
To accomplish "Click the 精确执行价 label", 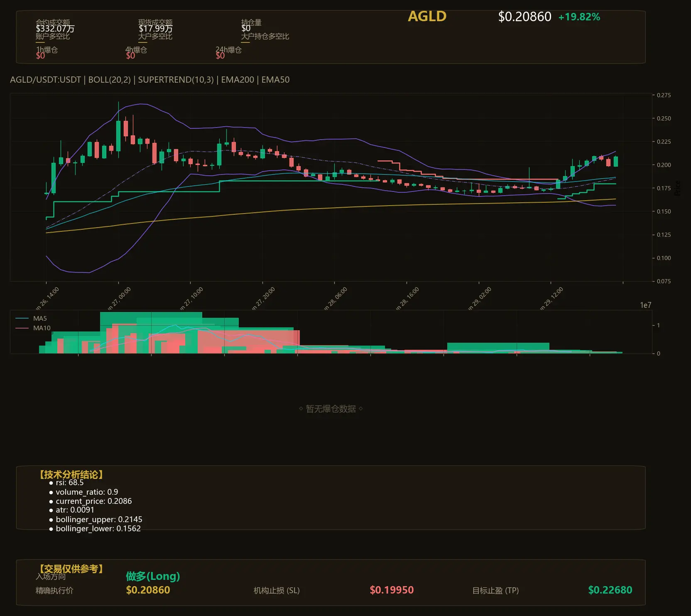I will click(x=54, y=591).
